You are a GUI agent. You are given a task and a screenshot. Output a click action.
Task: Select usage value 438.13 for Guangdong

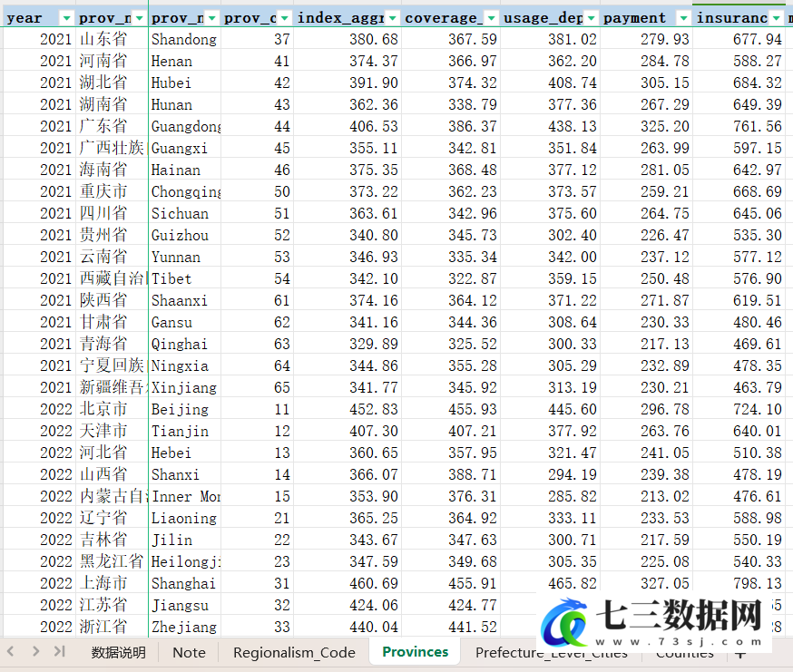pos(550,126)
